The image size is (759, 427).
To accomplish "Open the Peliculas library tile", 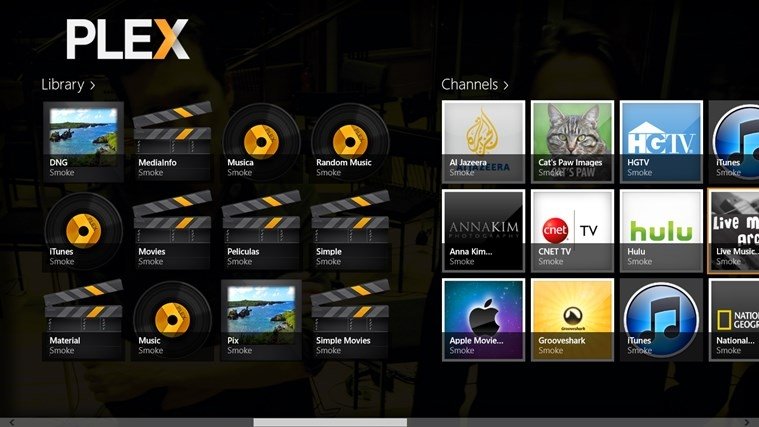I will point(261,231).
